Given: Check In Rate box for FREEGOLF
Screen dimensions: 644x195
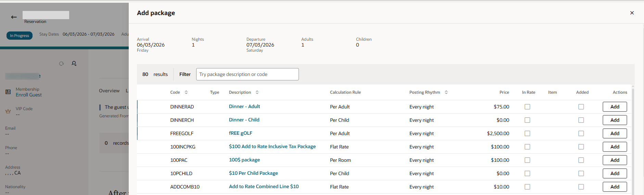Looking at the screenshot, I should pos(527,133).
